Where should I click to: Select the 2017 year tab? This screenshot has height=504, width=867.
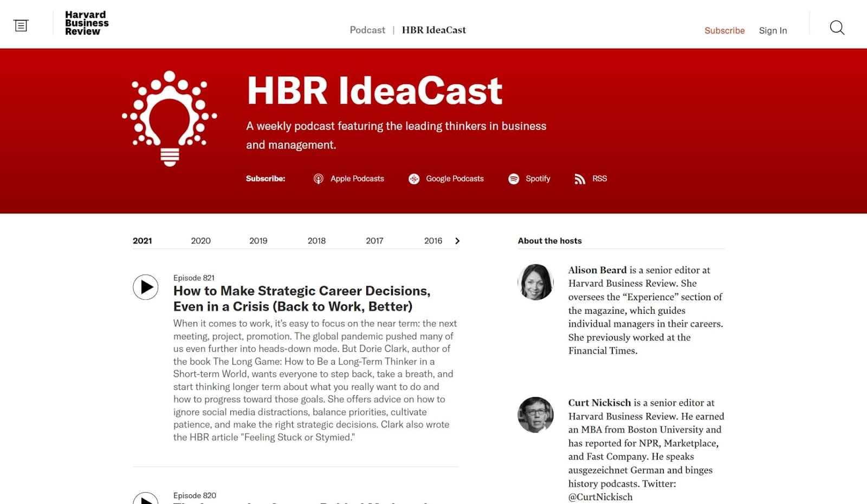[x=374, y=241]
